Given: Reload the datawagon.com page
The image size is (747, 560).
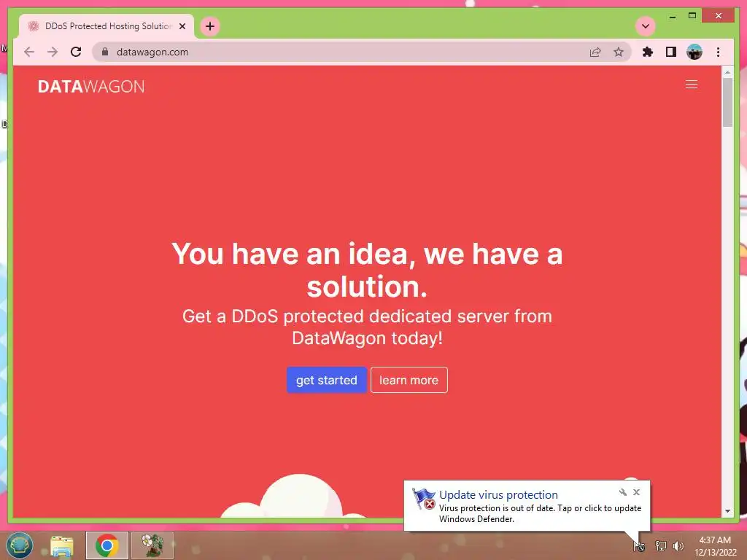Looking at the screenshot, I should coord(76,52).
